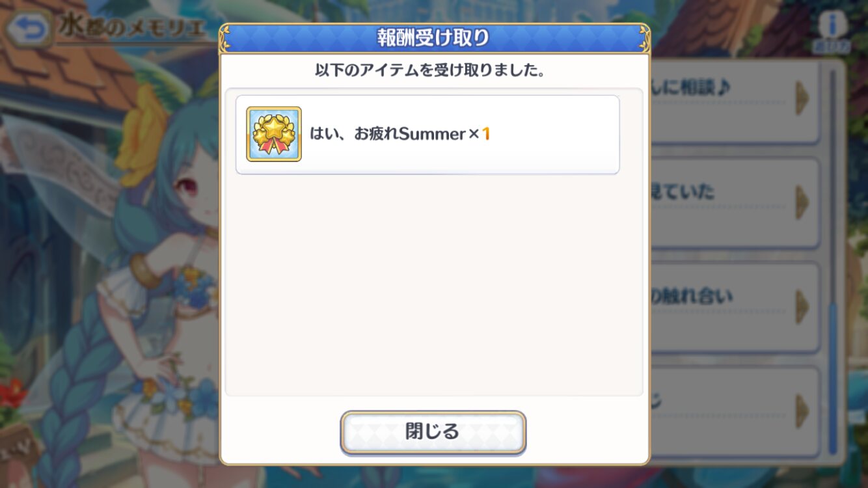The image size is (868, 488).
Task: Expand the arrow beside 見ていた entry
Action: tap(802, 202)
